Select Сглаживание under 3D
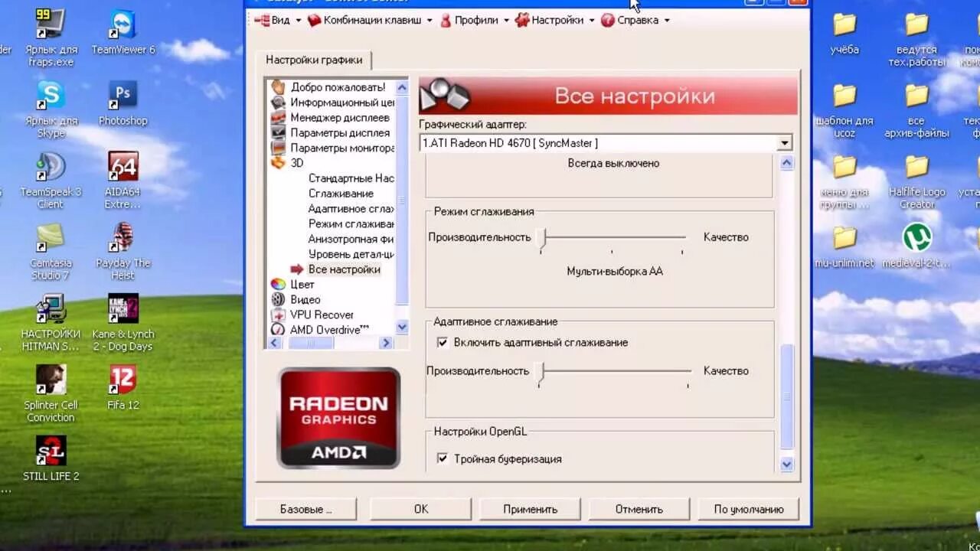980x551 pixels. [341, 194]
